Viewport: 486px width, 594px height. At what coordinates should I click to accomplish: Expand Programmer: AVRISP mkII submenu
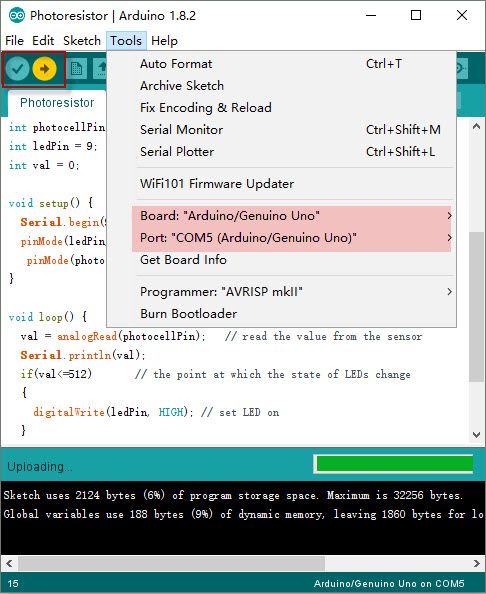click(x=282, y=292)
